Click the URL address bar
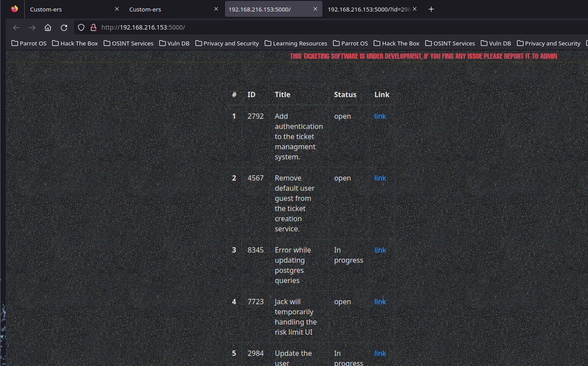The height and width of the screenshot is (366, 588). 309,27
